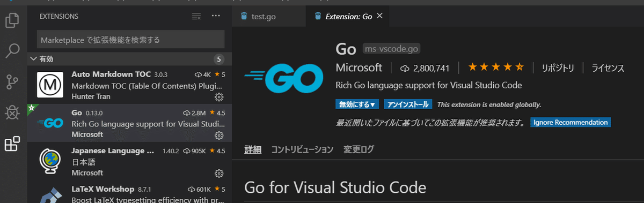The height and width of the screenshot is (203, 644).
Task: Click 'This extension is enabled globally' text
Action: click(x=489, y=104)
